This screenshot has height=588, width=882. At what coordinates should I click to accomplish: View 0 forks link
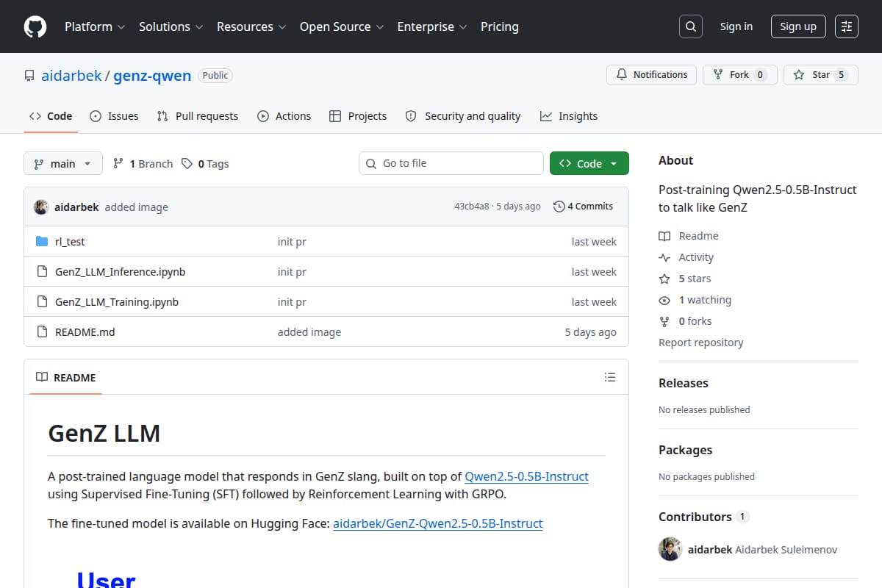pyautogui.click(x=685, y=321)
